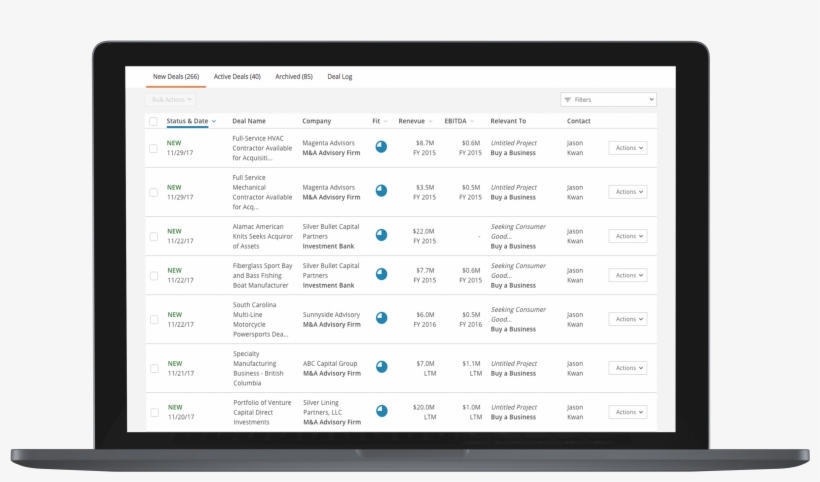Click ABC Capital Group company name

[x=330, y=363]
